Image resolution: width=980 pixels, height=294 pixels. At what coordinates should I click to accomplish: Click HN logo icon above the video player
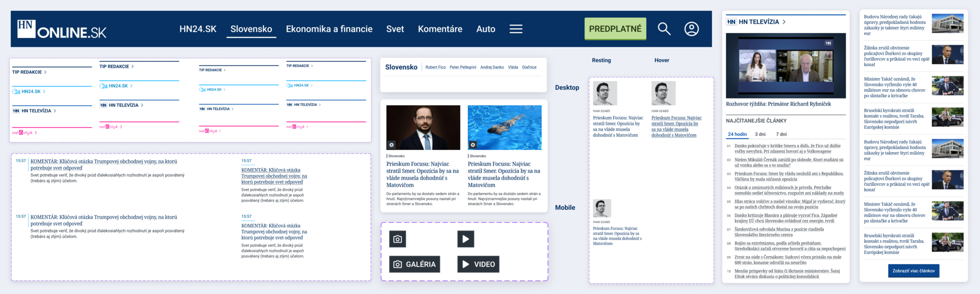click(x=731, y=22)
